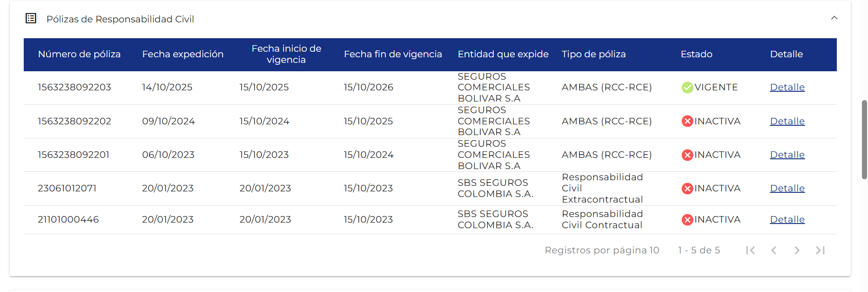Open the Registros por página selector
Image resolution: width=868 pixels, height=292 pixels.
(x=654, y=251)
